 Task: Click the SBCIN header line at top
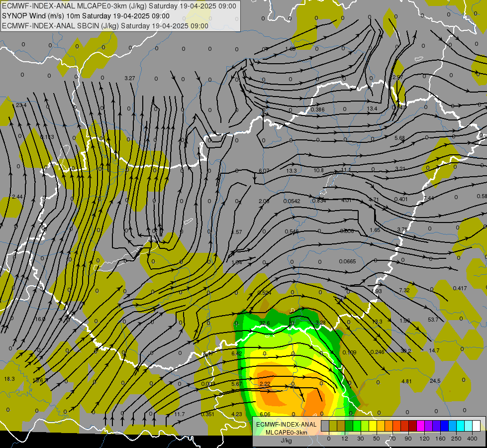point(105,26)
